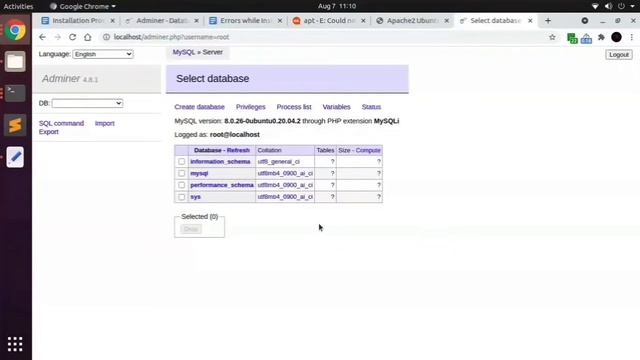Open the Status link

coord(371,107)
